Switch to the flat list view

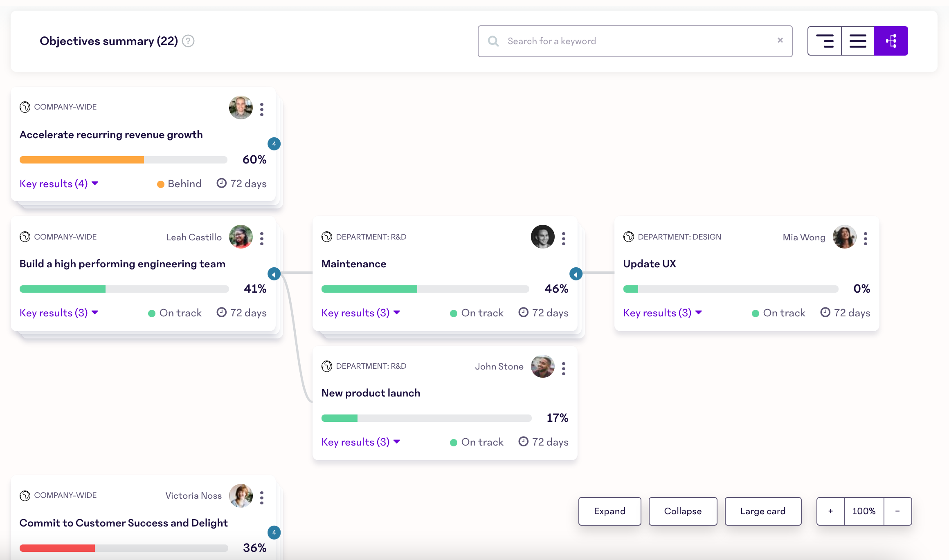pos(857,41)
